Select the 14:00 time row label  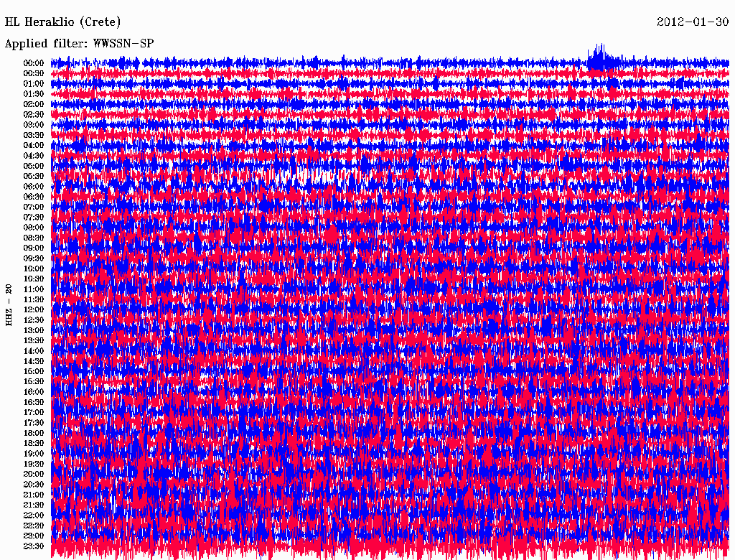coord(34,351)
